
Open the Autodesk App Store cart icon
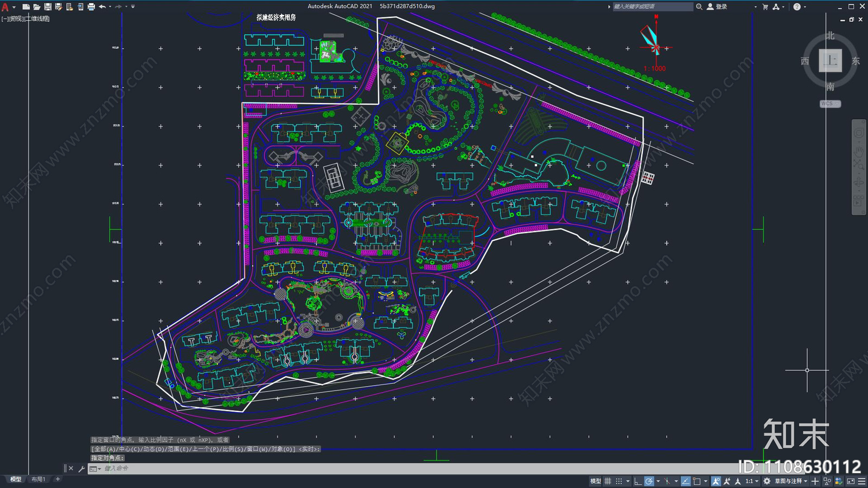(x=765, y=7)
